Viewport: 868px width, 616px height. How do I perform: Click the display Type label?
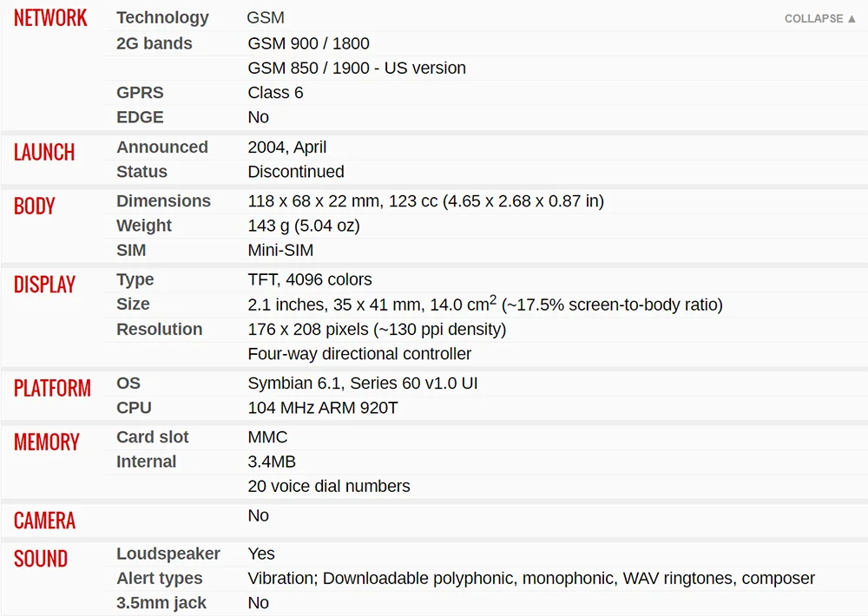click(135, 279)
